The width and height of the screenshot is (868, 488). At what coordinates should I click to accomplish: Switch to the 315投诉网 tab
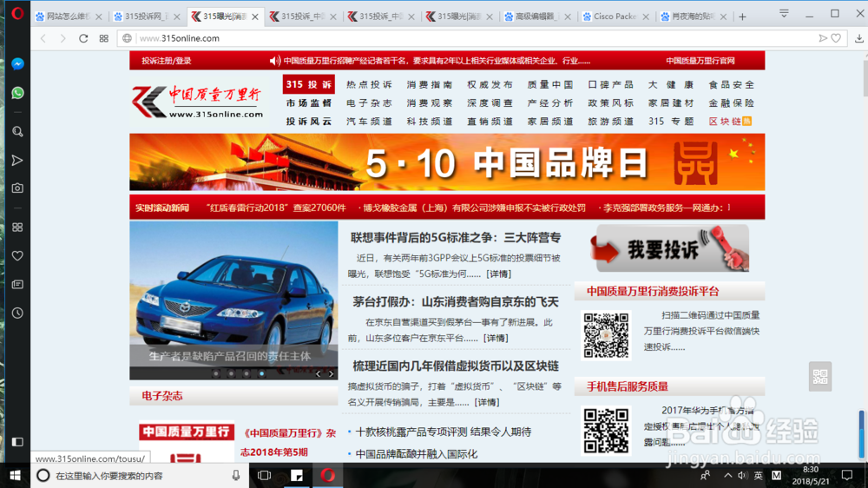(147, 16)
